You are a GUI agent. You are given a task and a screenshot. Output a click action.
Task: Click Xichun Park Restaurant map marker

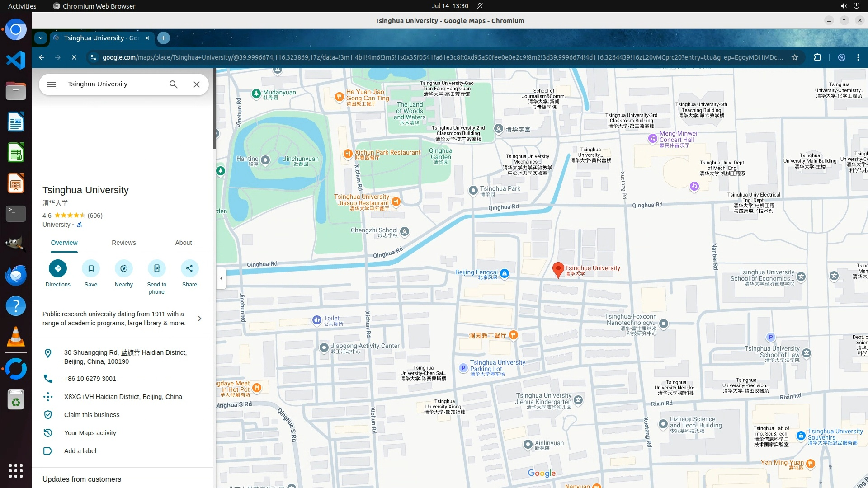(348, 154)
